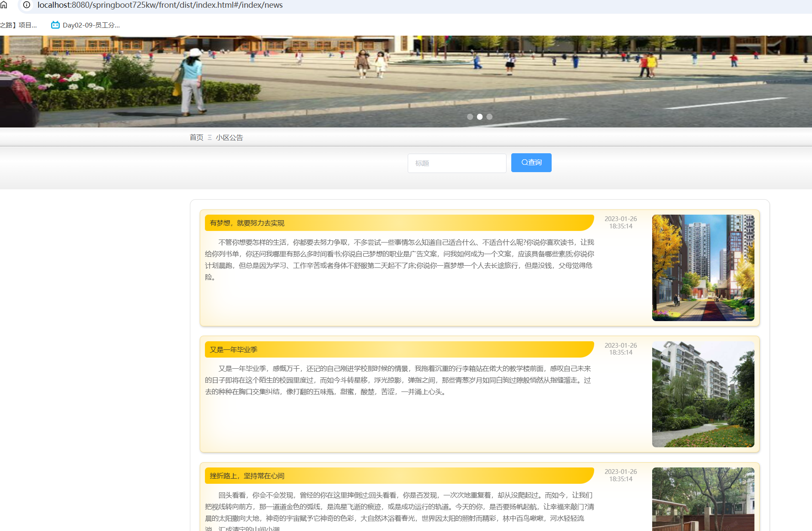
Task: Select the third carousel indicator dot
Action: coord(489,117)
